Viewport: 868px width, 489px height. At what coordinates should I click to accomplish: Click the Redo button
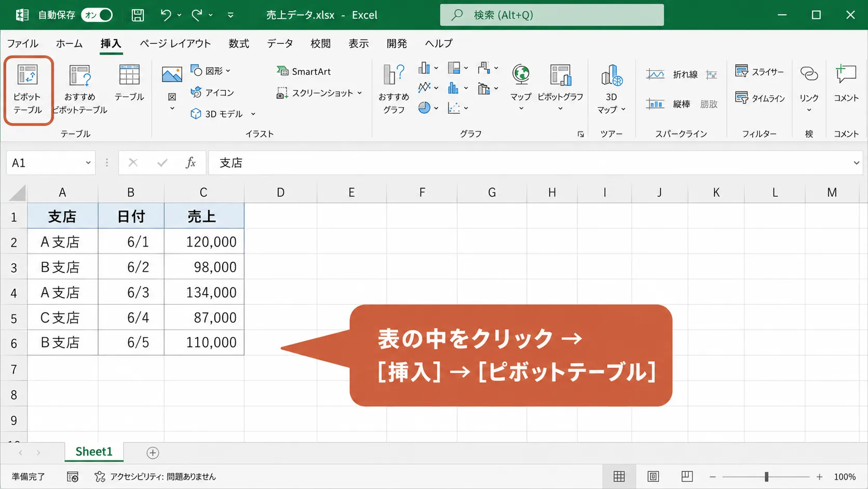point(197,15)
